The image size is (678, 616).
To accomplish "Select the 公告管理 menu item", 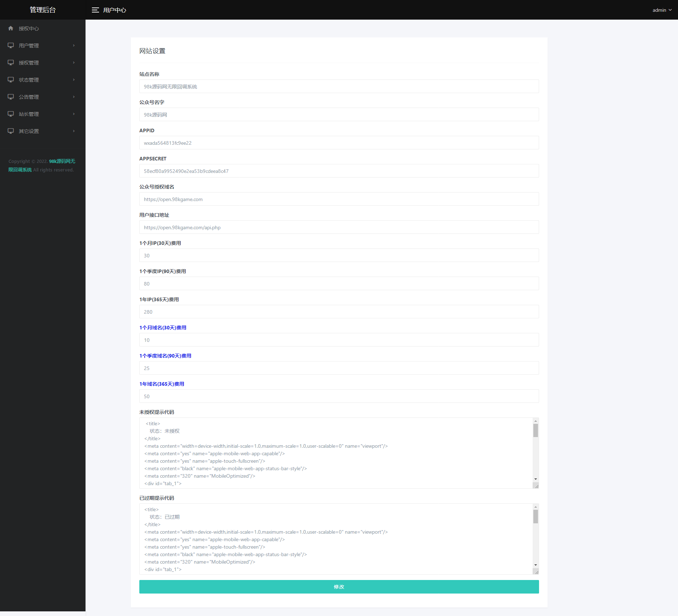I will (29, 97).
